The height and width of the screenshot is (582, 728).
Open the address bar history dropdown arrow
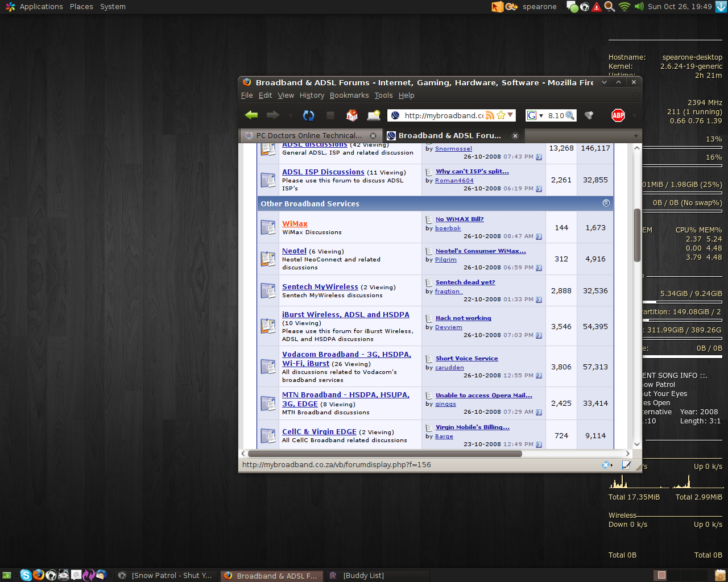coord(511,115)
